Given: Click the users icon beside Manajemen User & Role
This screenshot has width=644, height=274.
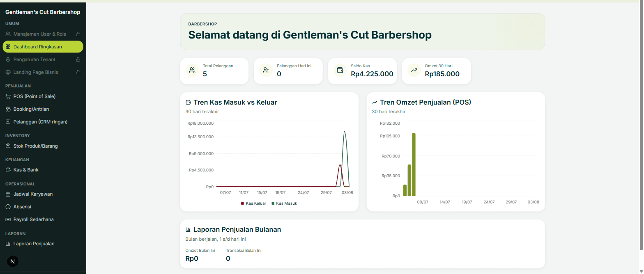Looking at the screenshot, I should [8, 34].
